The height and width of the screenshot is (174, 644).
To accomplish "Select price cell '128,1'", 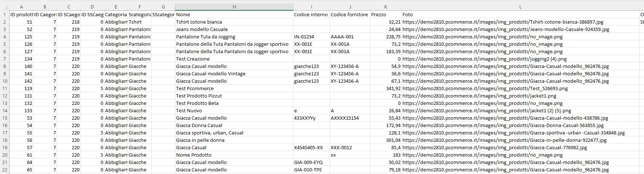I will pyautogui.click(x=386, y=133).
